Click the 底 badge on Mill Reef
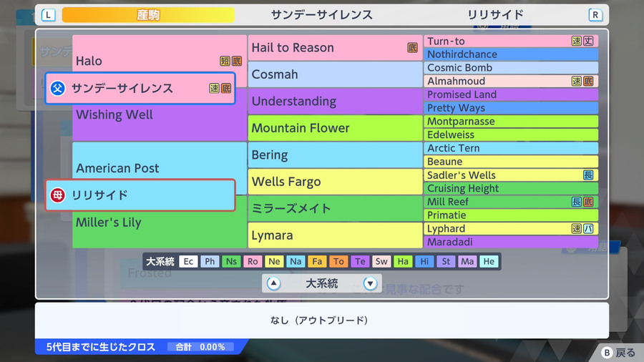The height and width of the screenshot is (362, 644). [588, 202]
